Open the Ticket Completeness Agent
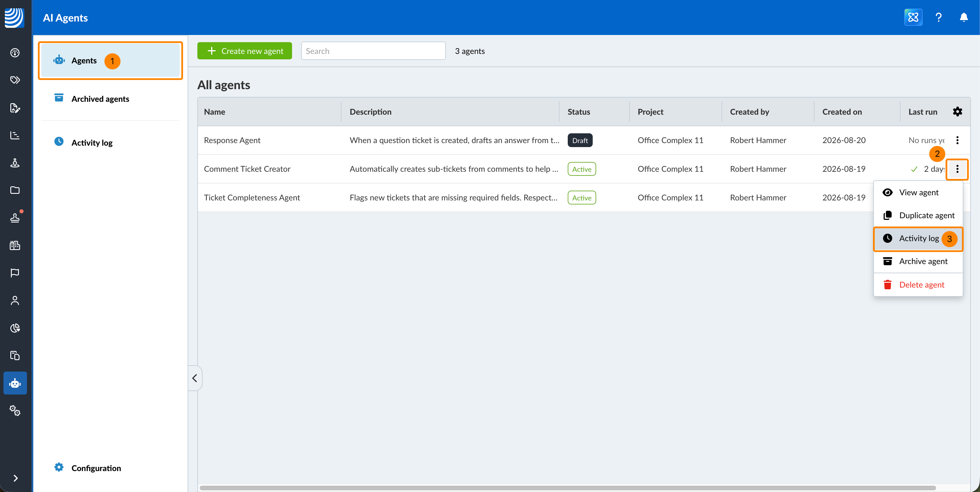 (252, 198)
